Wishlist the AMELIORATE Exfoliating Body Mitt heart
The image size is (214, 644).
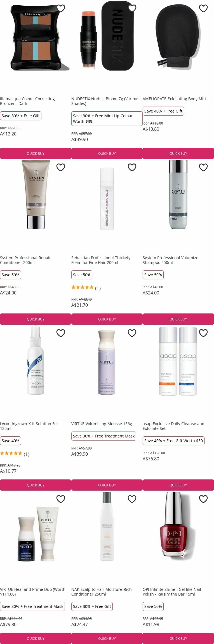pyautogui.click(x=203, y=8)
